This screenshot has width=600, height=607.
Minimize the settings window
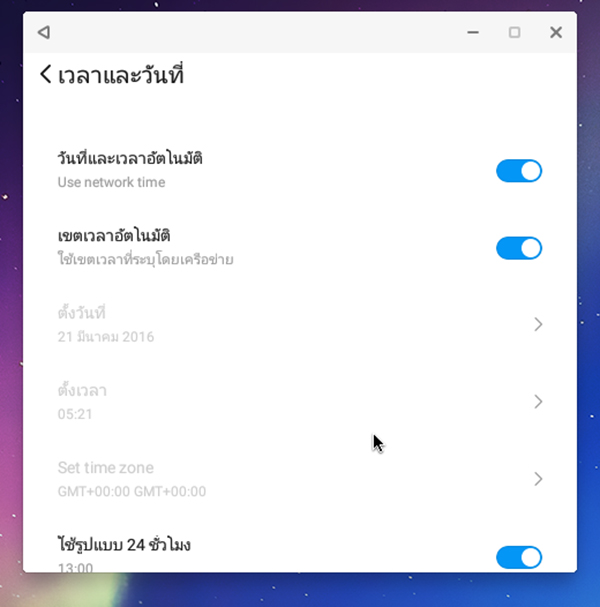pos(473,32)
